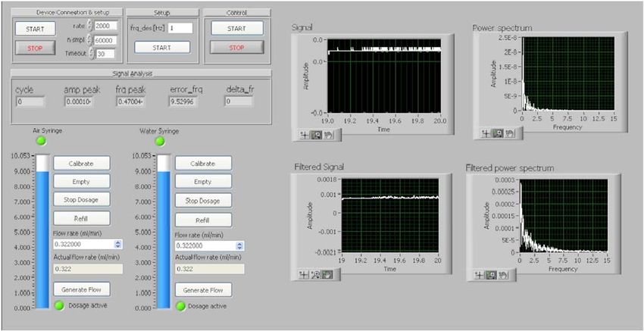The image size is (644, 331).
Task: Click the delta_fr indicator value box
Action: [x=239, y=101]
